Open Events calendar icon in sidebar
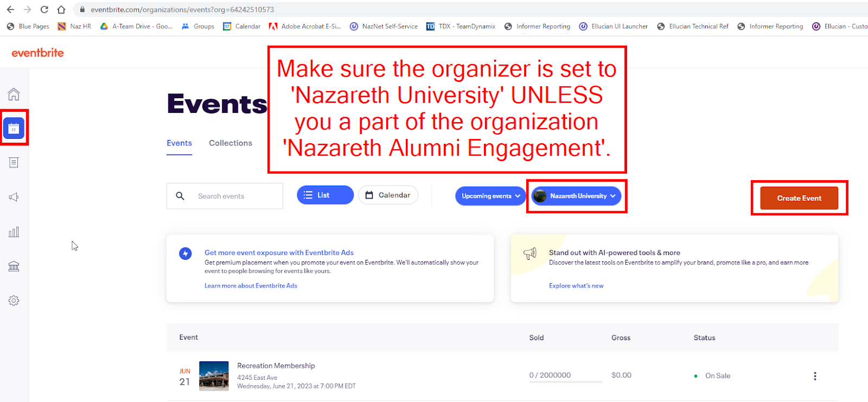Image resolution: width=868 pixels, height=402 pixels. 14,128
